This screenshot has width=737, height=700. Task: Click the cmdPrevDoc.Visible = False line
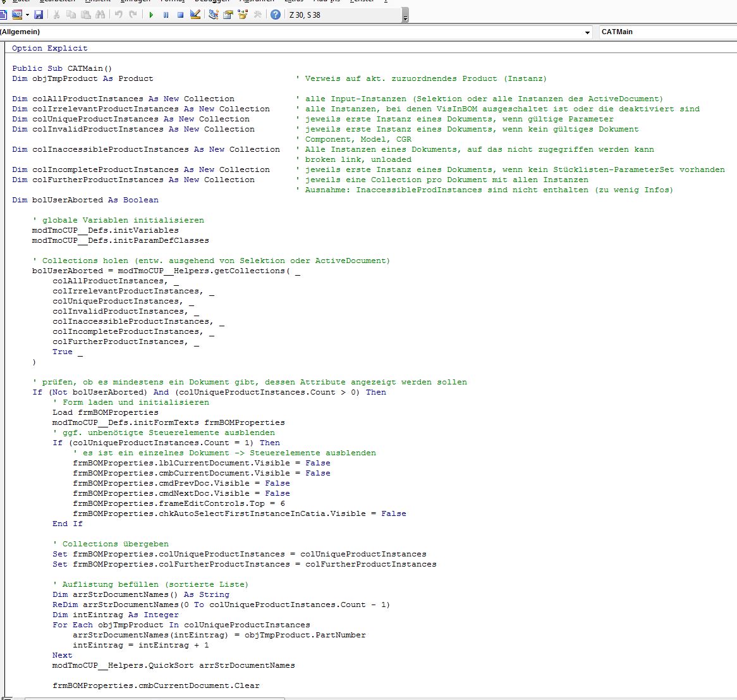(181, 483)
